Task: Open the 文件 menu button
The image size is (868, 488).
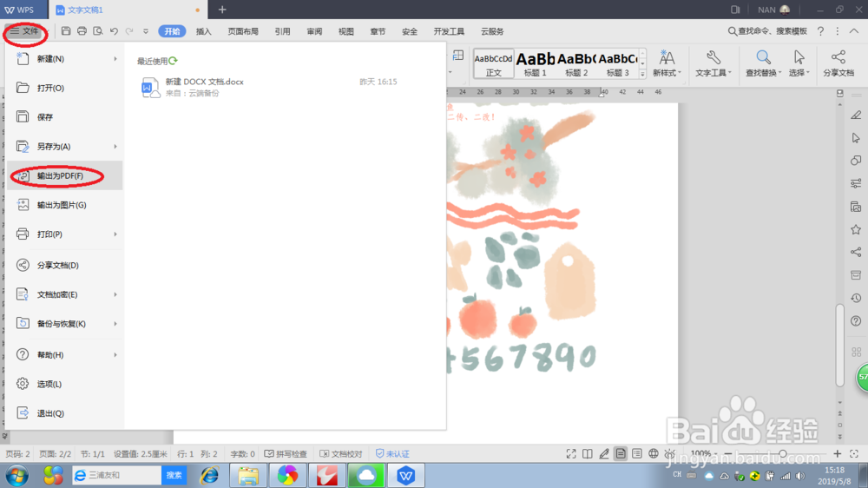Action: click(24, 31)
